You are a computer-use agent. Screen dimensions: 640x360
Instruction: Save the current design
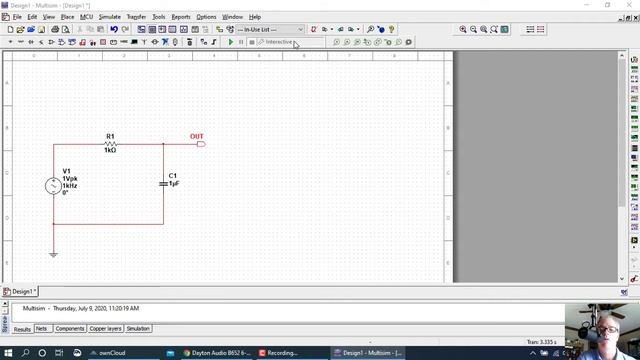pyautogui.click(x=41, y=29)
